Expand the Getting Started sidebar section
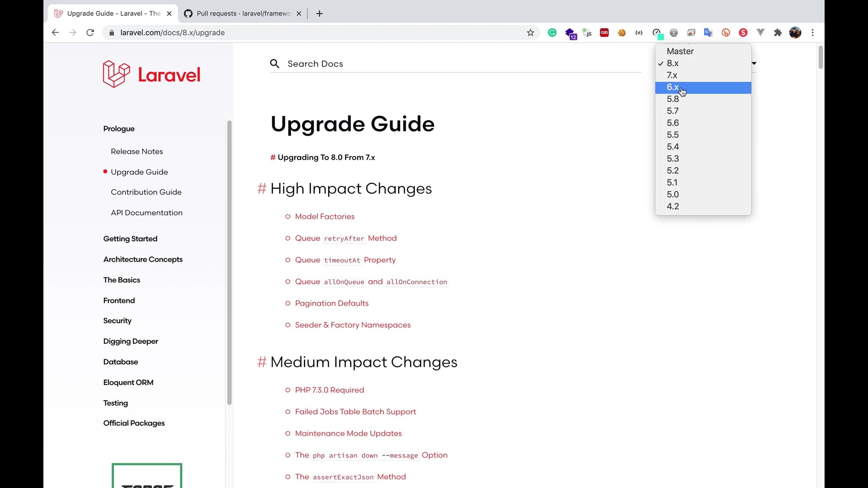This screenshot has width=868, height=488. click(x=130, y=239)
